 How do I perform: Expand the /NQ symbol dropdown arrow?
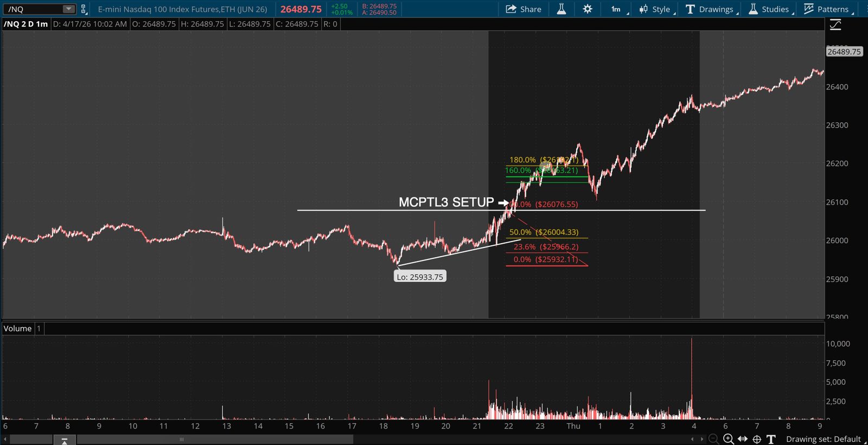(68, 9)
